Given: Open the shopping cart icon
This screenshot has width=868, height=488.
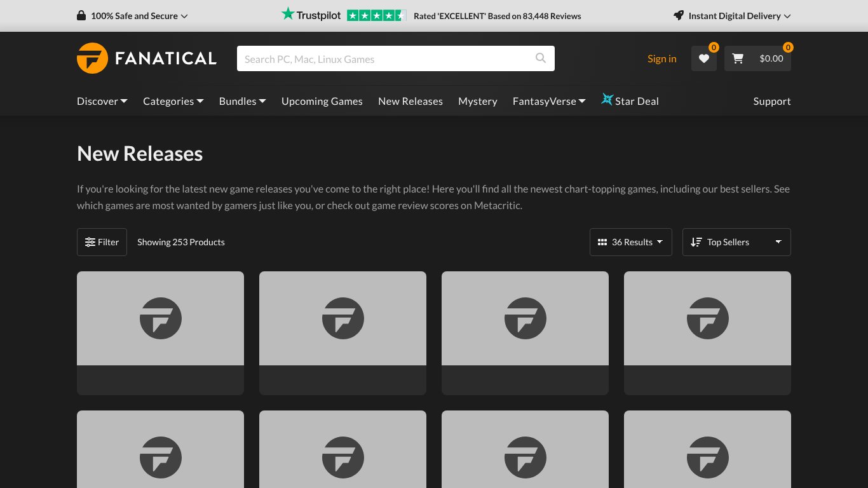Looking at the screenshot, I should [738, 58].
